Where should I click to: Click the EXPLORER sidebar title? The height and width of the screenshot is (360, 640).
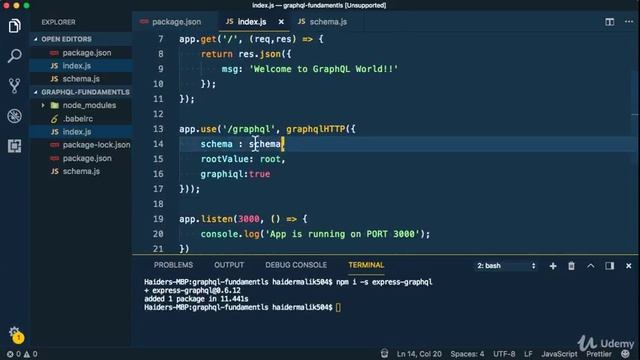coord(58,22)
